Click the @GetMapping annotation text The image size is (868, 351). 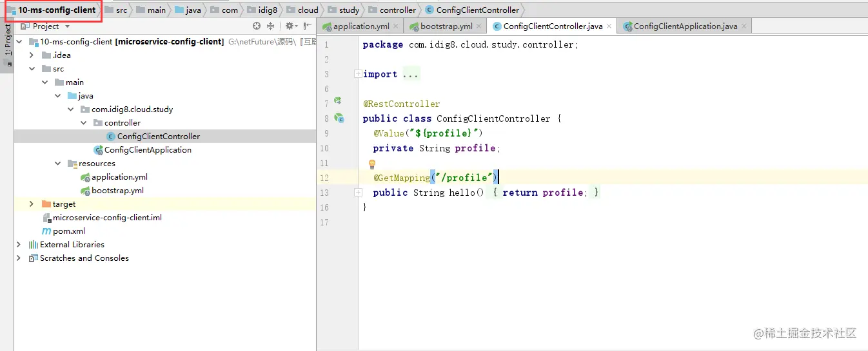401,178
